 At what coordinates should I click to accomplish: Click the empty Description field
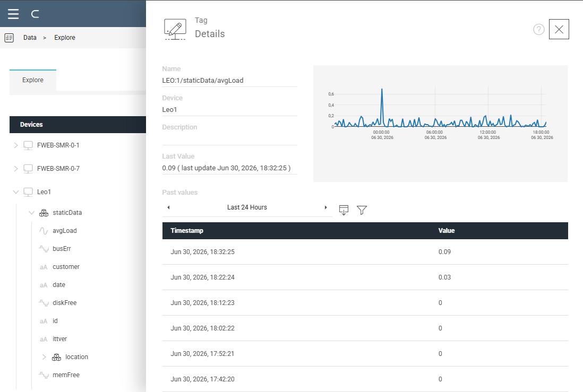[229, 138]
